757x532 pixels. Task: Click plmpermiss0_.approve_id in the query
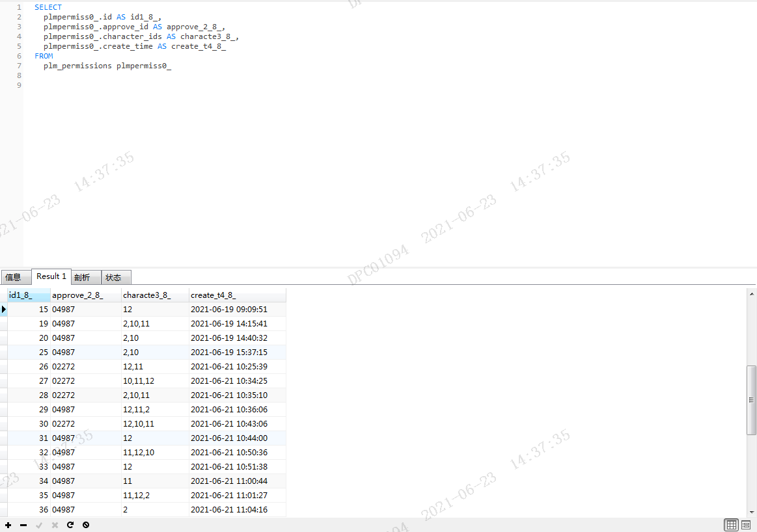tap(96, 27)
